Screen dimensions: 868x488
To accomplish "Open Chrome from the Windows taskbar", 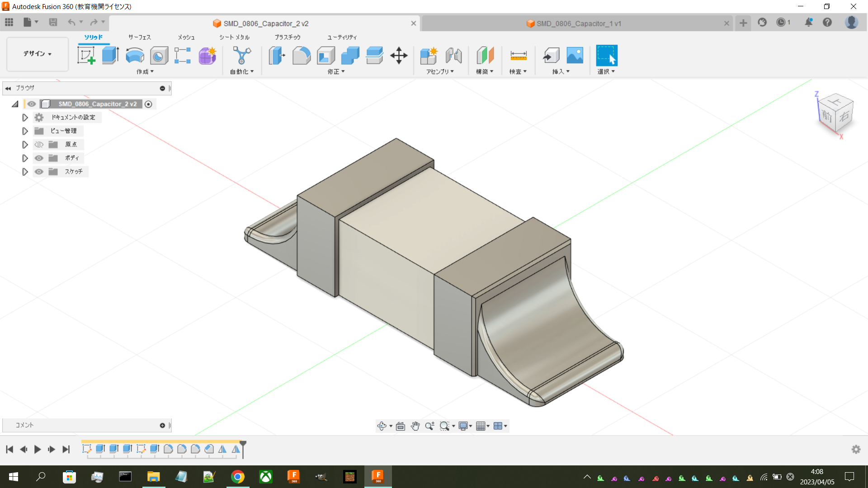I will pyautogui.click(x=238, y=477).
